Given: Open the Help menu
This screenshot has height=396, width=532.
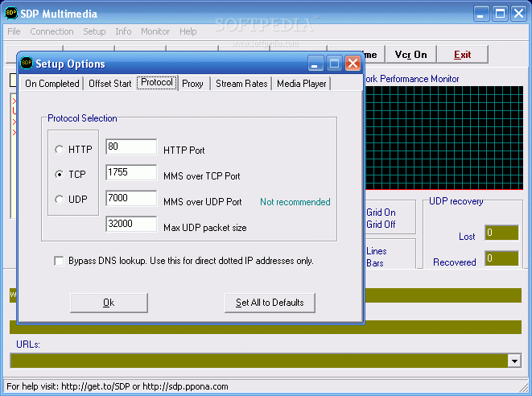Looking at the screenshot, I should click(x=188, y=31).
